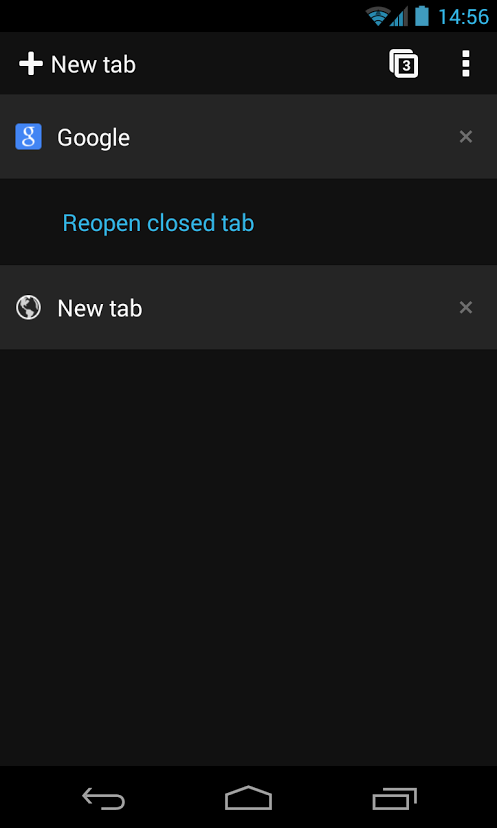The height and width of the screenshot is (828, 497).
Task: Tap the 14:56 clock in the status bar
Action: click(463, 17)
